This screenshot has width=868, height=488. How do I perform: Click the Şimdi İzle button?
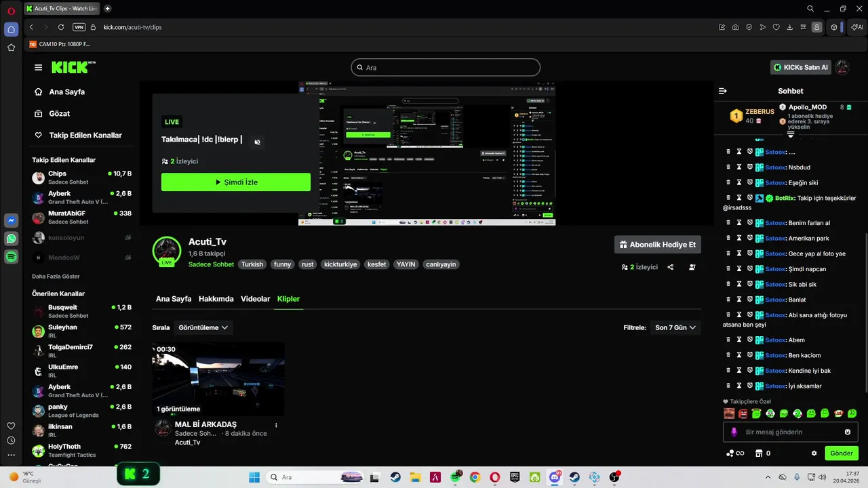click(236, 182)
